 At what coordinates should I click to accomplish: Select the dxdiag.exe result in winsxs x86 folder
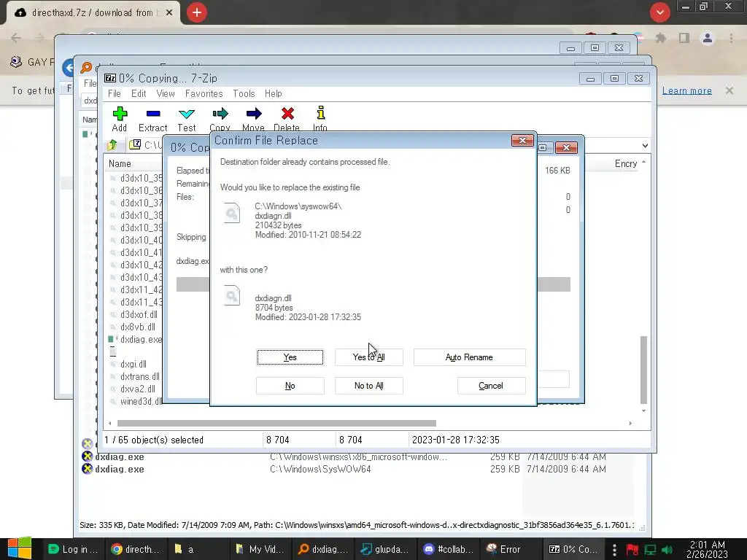(x=343, y=456)
